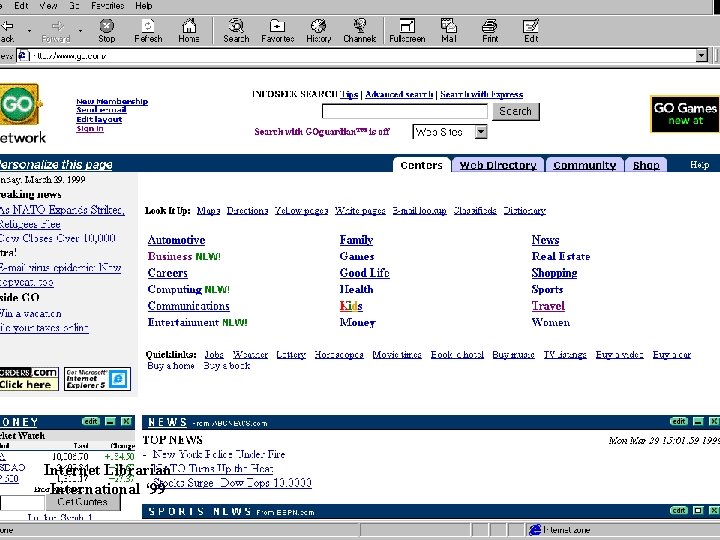720x540 pixels.
Task: Open Stocks Surge Dow Tops 10,000 headline
Action: [232, 483]
